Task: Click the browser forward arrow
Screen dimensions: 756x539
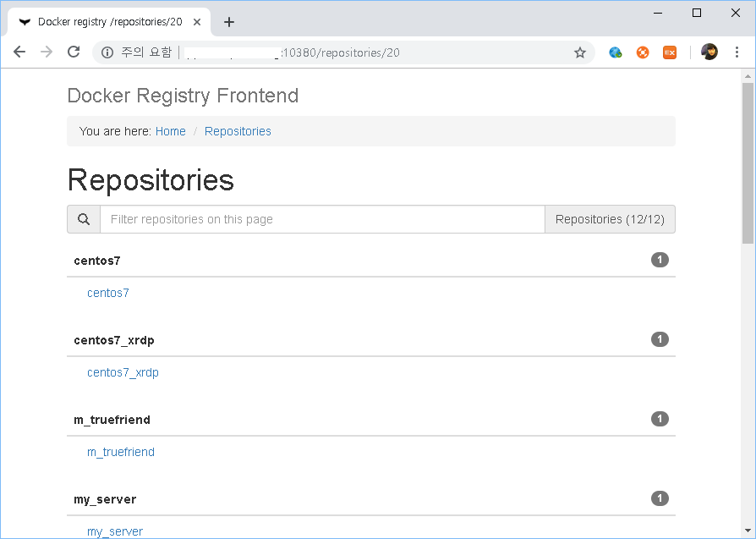Action: coord(47,52)
